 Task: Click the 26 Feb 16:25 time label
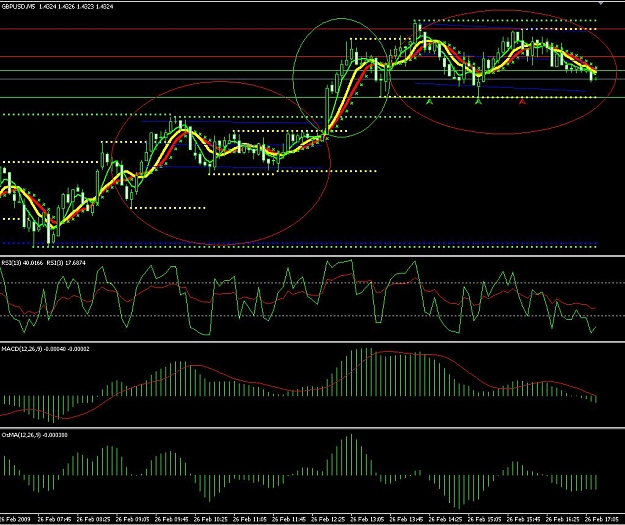coord(562,519)
